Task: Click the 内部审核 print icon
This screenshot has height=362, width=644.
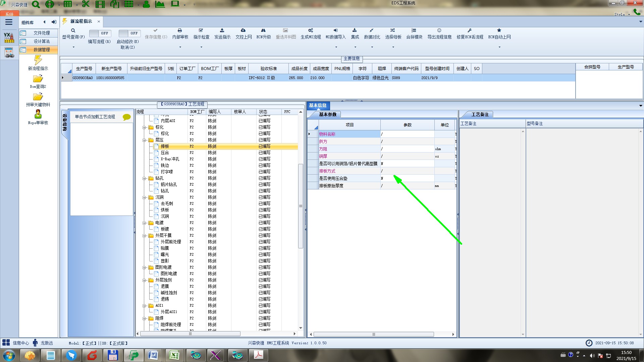Action: (x=180, y=31)
